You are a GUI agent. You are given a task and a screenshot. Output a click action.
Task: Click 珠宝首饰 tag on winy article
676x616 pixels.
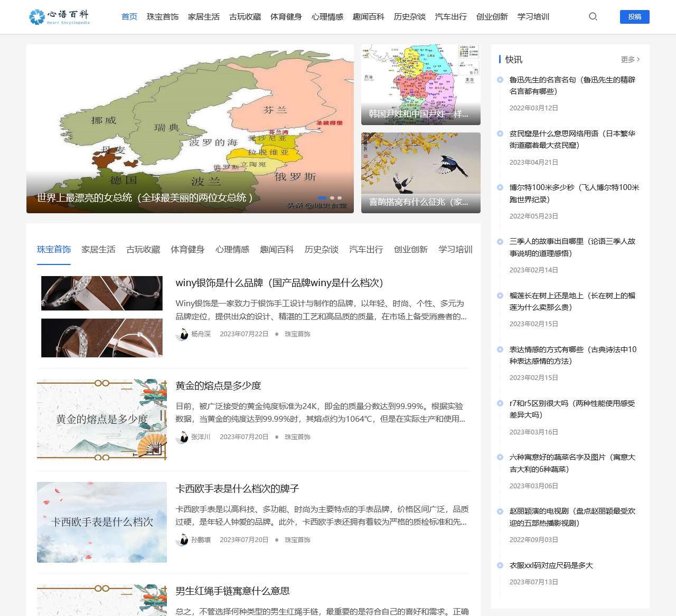point(297,334)
